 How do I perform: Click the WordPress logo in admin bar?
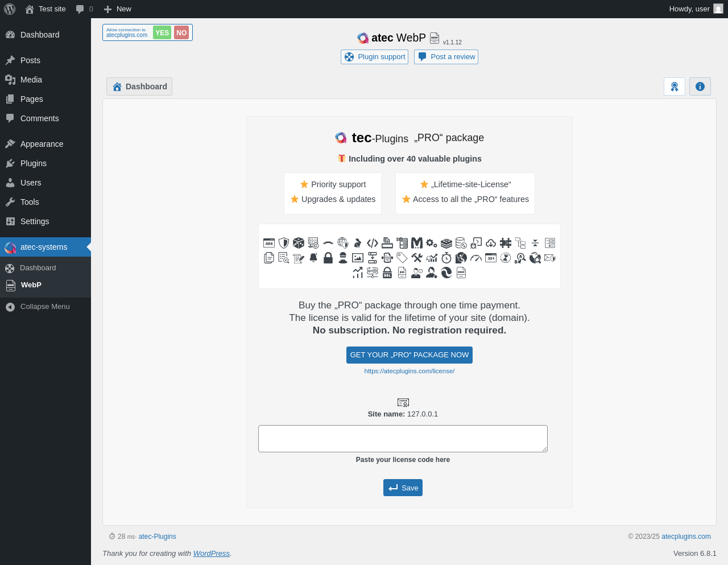10,9
